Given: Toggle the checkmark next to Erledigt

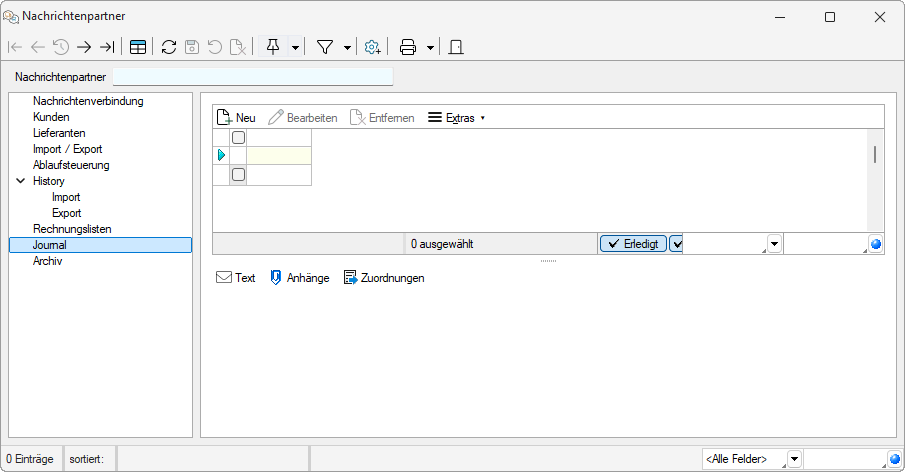Looking at the screenshot, I should coord(676,244).
